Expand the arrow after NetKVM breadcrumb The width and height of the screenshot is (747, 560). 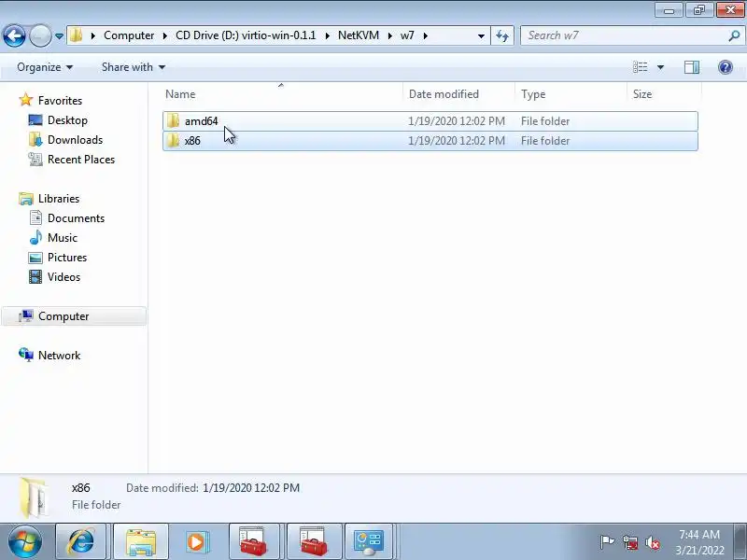click(389, 35)
